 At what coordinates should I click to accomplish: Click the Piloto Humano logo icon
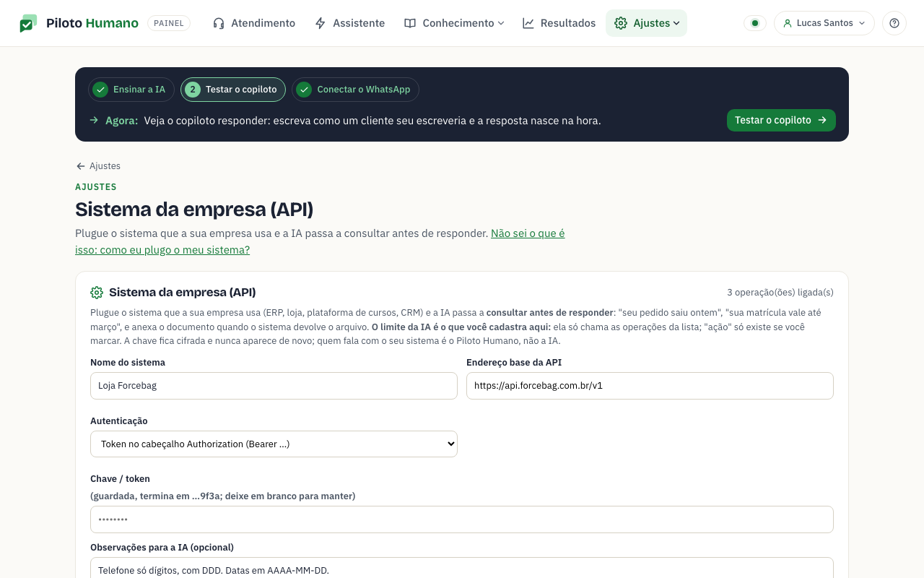pos(28,23)
